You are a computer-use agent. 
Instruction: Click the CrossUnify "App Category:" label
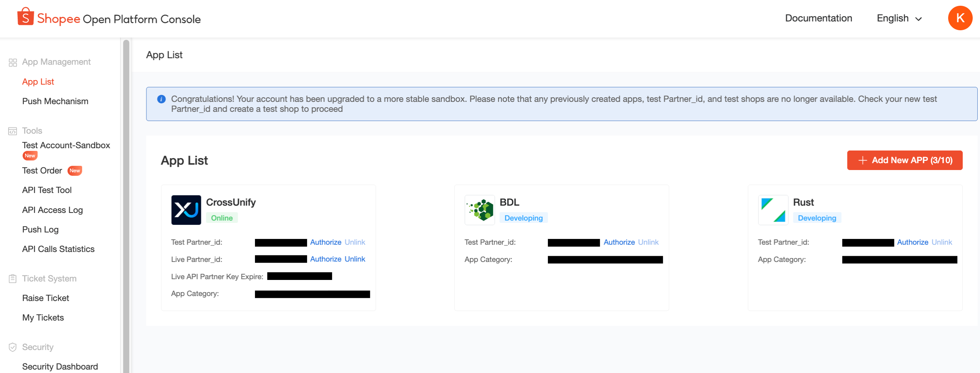point(195,293)
